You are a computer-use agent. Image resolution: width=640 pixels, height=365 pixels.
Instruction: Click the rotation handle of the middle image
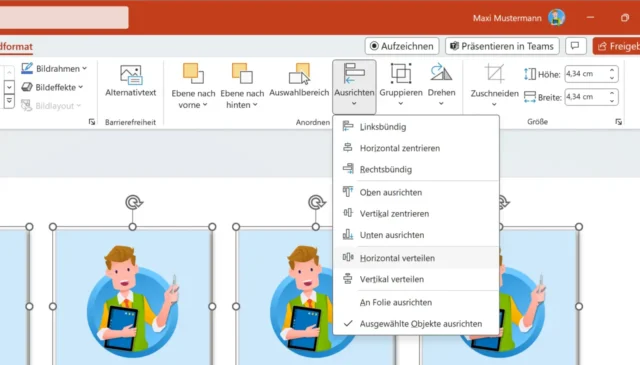coord(316,202)
